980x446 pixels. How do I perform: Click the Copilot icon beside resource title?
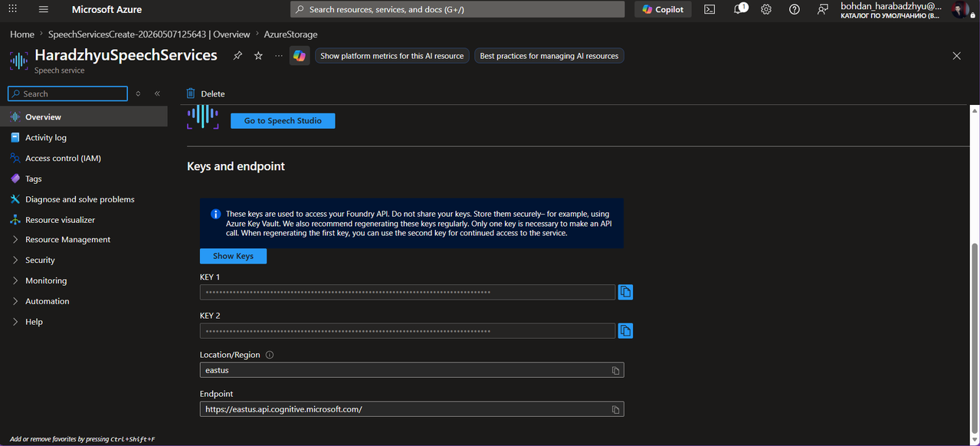pyautogui.click(x=300, y=56)
